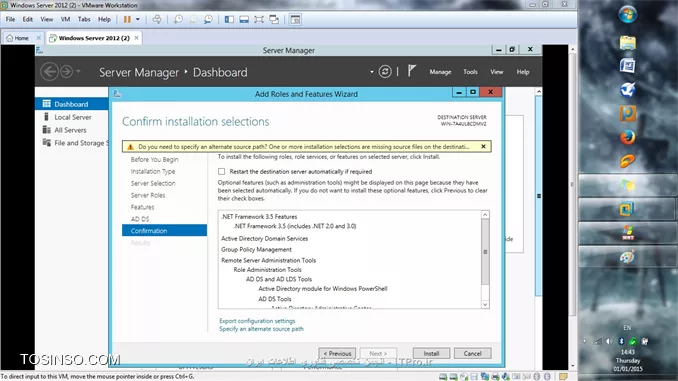The width and height of the screenshot is (678, 381).
Task: Click VMware send Ctrl+Alt+Del icon
Action: point(157,19)
